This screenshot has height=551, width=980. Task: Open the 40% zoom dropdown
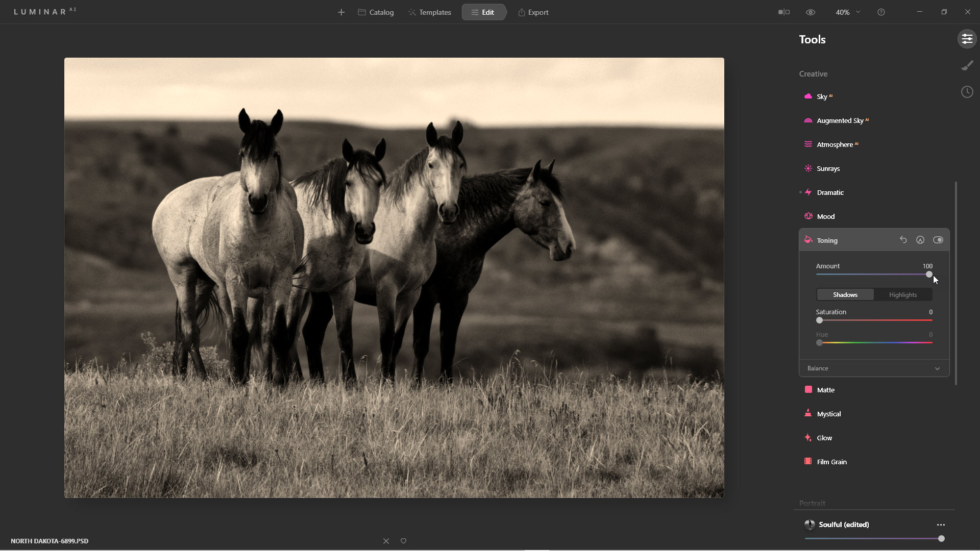click(x=847, y=12)
